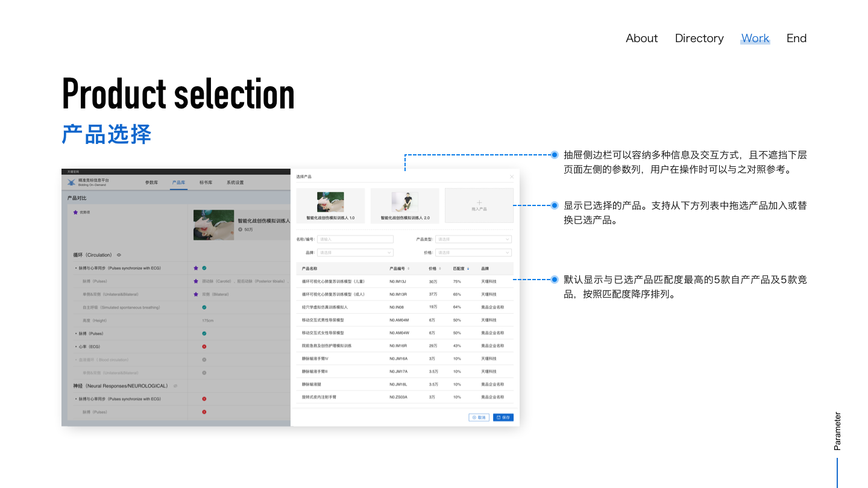The image size is (868, 488).
Task: Sort by 匹配度 column arrow
Action: coord(468,268)
